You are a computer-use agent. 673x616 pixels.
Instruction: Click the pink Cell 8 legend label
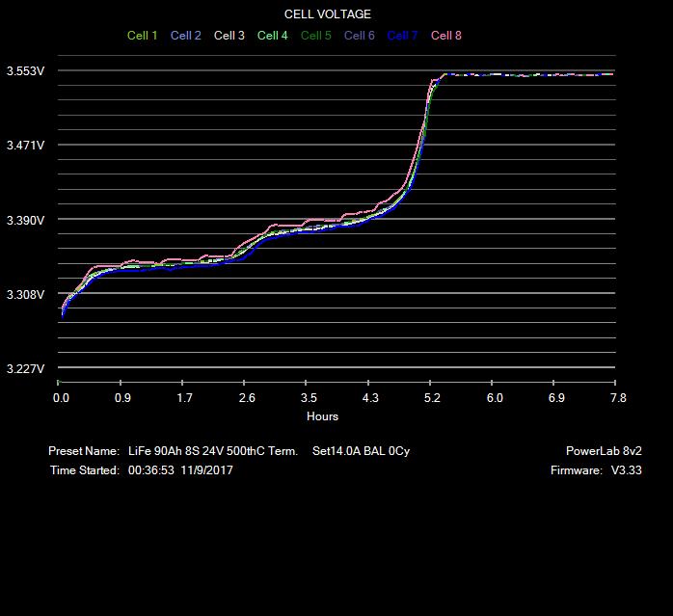445,36
